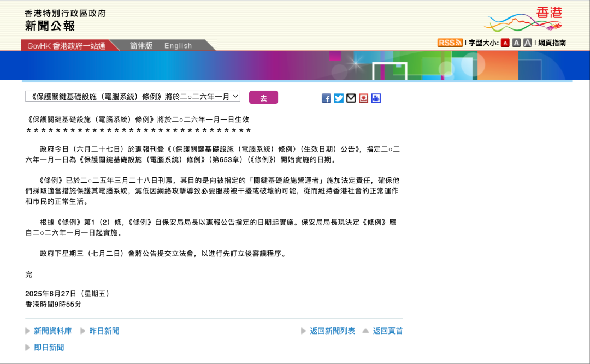The height and width of the screenshot is (364, 590).
Task: Select the largest font size A
Action: (527, 43)
